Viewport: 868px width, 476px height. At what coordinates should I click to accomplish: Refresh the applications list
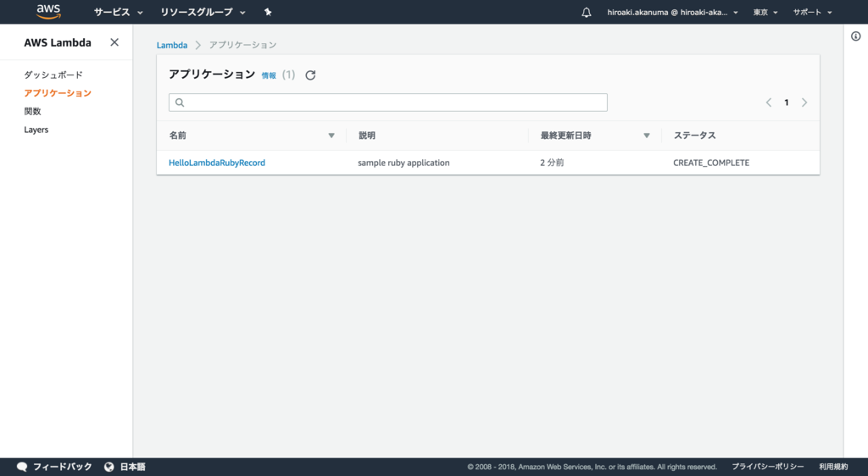click(x=310, y=75)
